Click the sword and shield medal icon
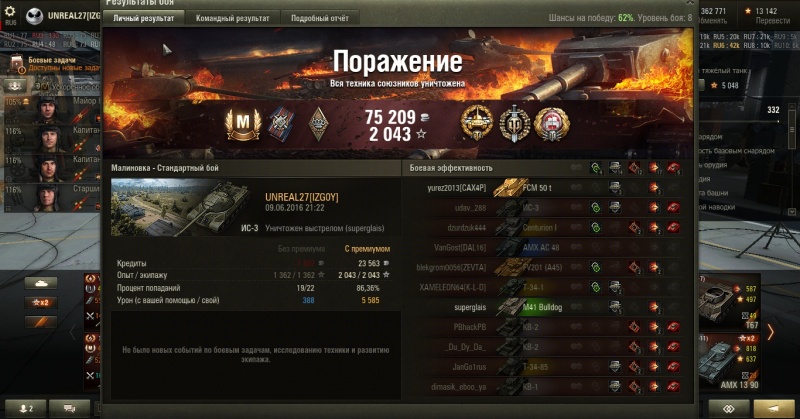The image size is (800, 419). tap(514, 123)
